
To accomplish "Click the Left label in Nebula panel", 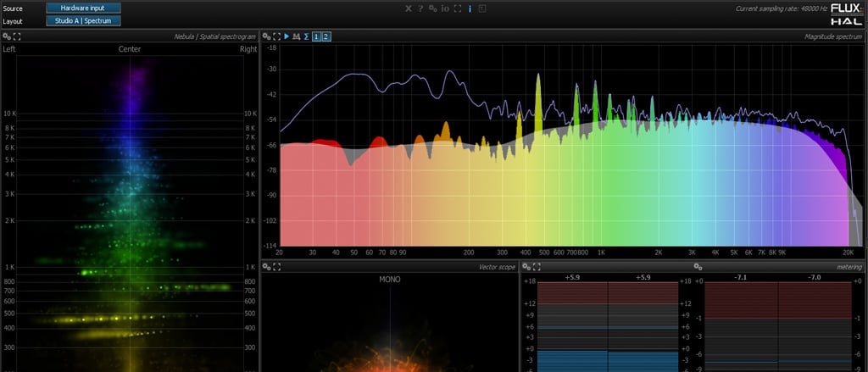I will tap(8, 48).
